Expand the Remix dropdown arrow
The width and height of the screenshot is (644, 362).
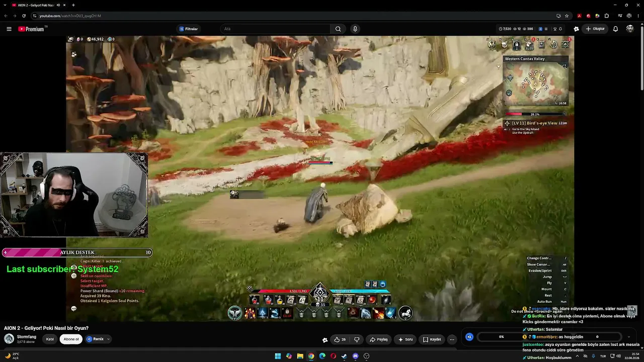pos(108,339)
